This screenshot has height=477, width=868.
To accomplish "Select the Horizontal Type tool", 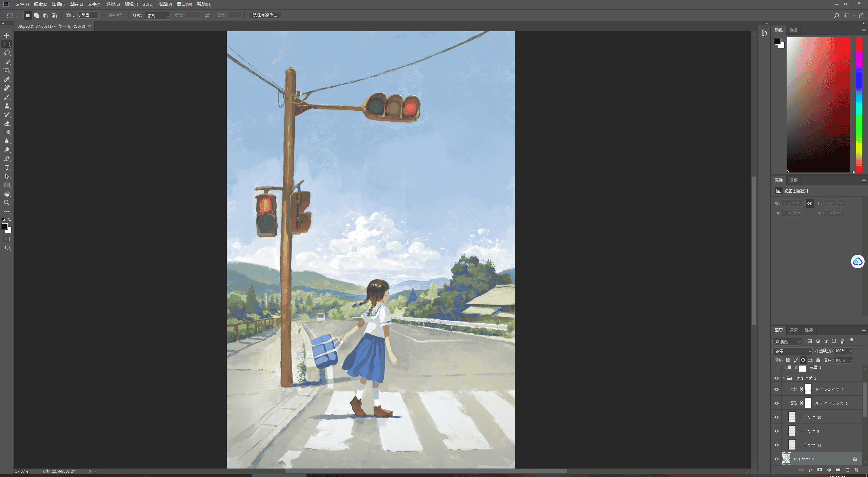I will [x=7, y=167].
